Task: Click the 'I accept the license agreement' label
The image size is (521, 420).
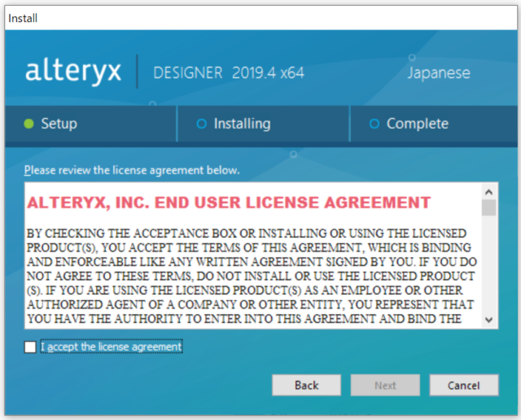Action: [x=112, y=347]
